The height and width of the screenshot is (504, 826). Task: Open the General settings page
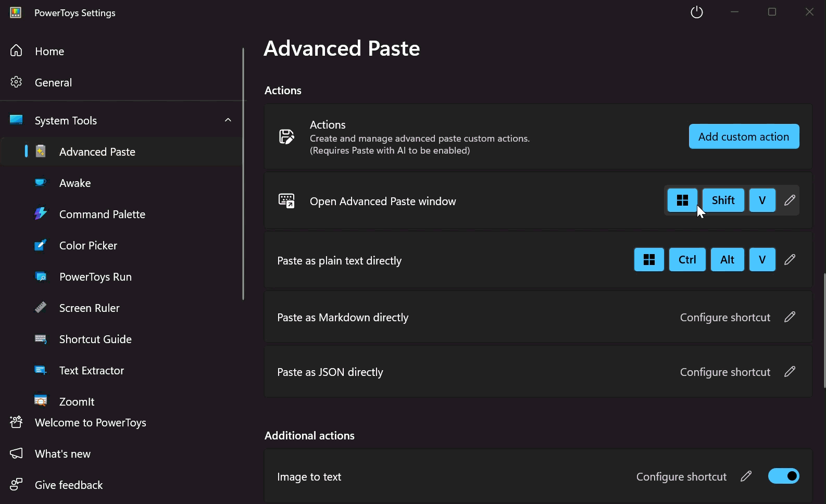[x=121, y=82]
